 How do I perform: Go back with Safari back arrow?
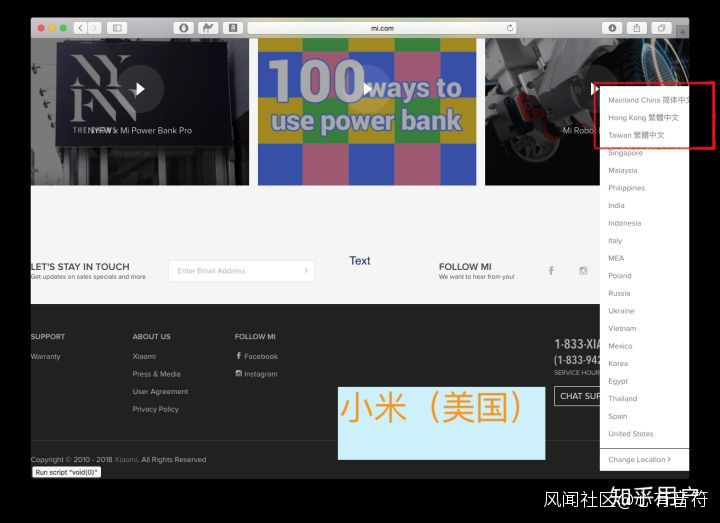(80, 28)
